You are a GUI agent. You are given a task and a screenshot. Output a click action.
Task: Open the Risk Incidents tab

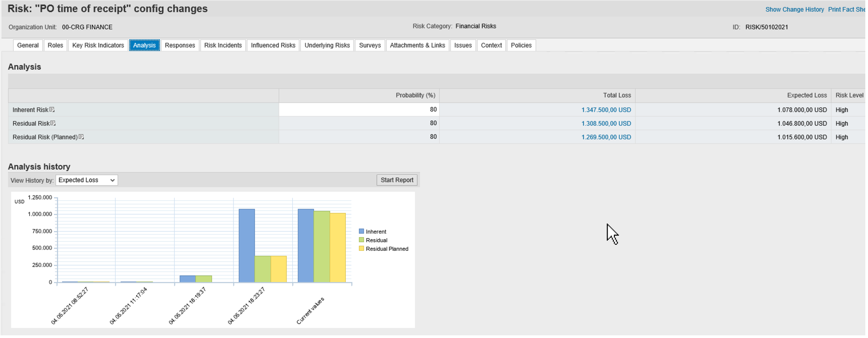tap(223, 45)
